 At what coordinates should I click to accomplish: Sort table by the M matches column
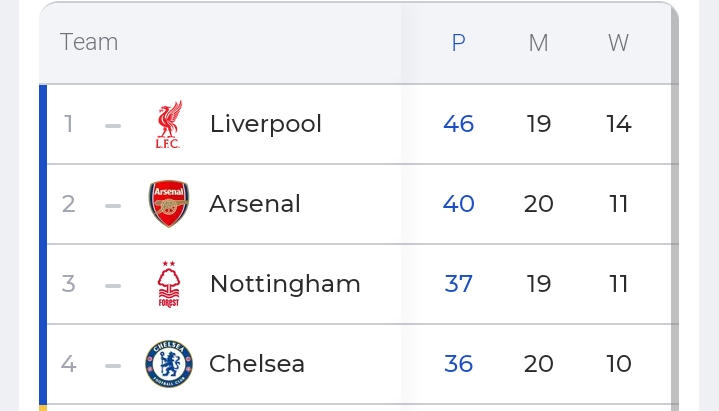[538, 43]
